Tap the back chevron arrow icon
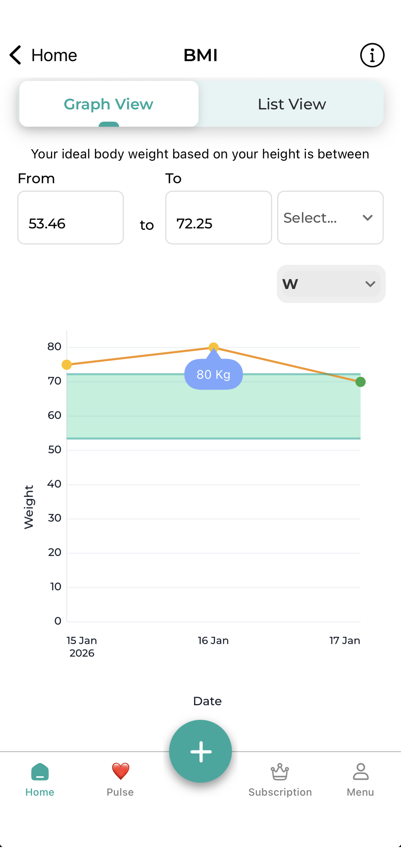401x868 pixels. pos(15,55)
